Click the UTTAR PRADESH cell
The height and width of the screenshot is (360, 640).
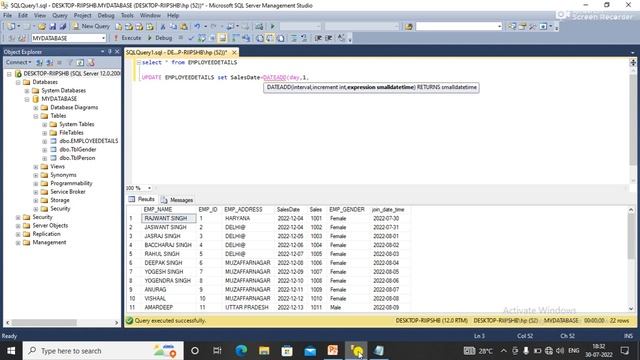247,307
